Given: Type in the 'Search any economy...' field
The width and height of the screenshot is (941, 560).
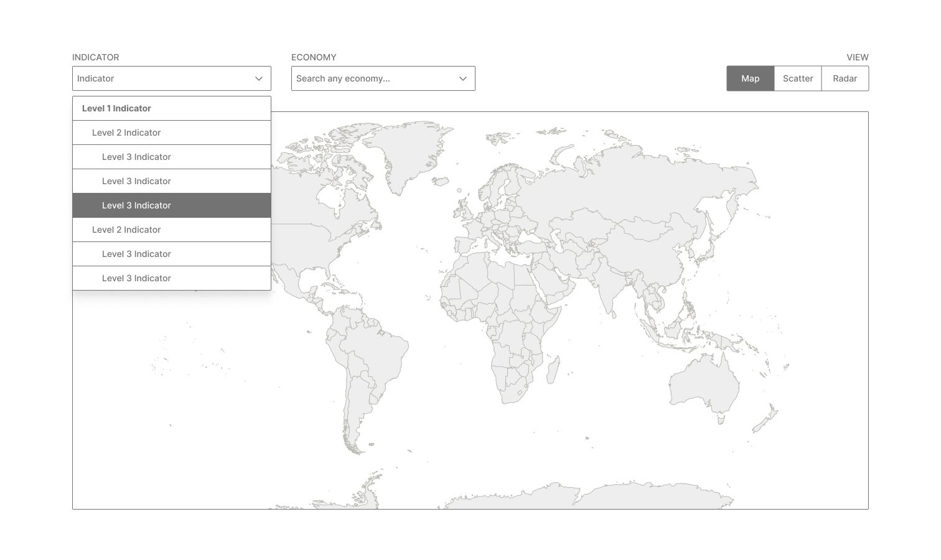Looking at the screenshot, I should pyautogui.click(x=373, y=78).
